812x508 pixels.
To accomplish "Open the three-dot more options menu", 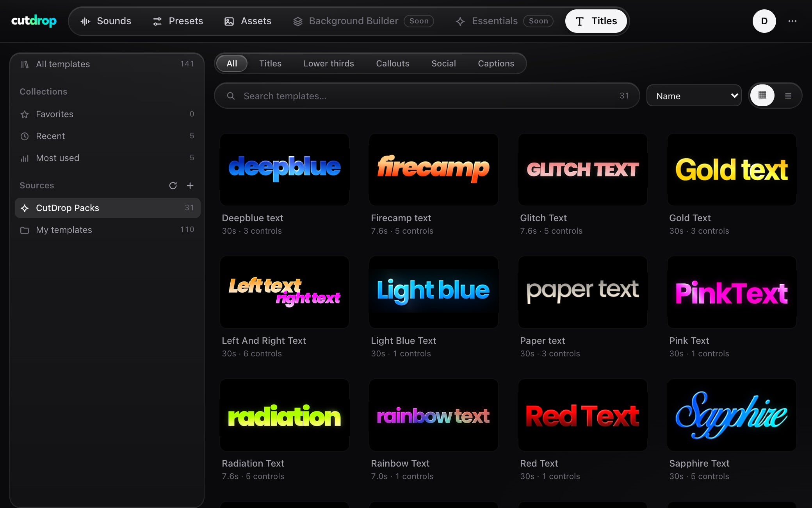I will point(792,21).
